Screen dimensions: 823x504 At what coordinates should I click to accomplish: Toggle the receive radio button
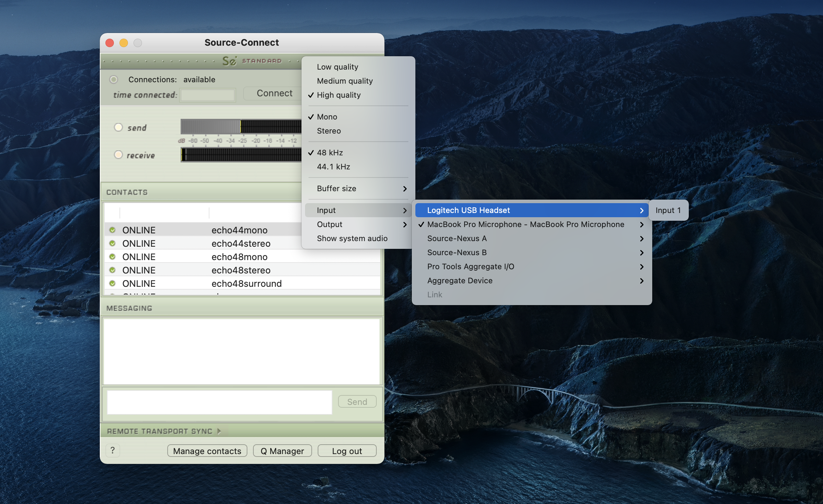[118, 155]
